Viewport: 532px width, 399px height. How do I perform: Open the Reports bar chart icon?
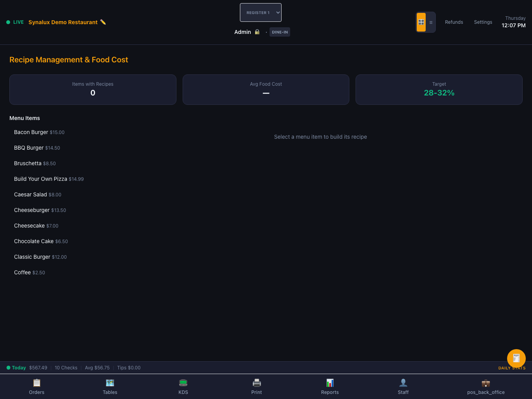[x=330, y=383]
